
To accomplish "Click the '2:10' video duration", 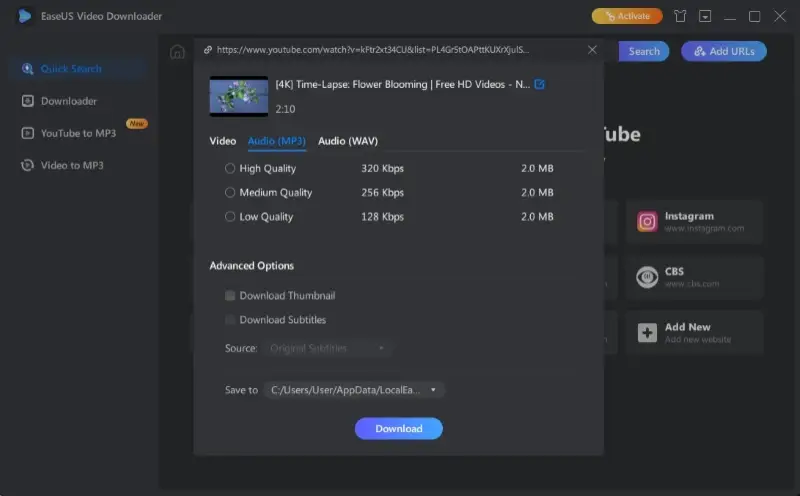I will [x=285, y=109].
